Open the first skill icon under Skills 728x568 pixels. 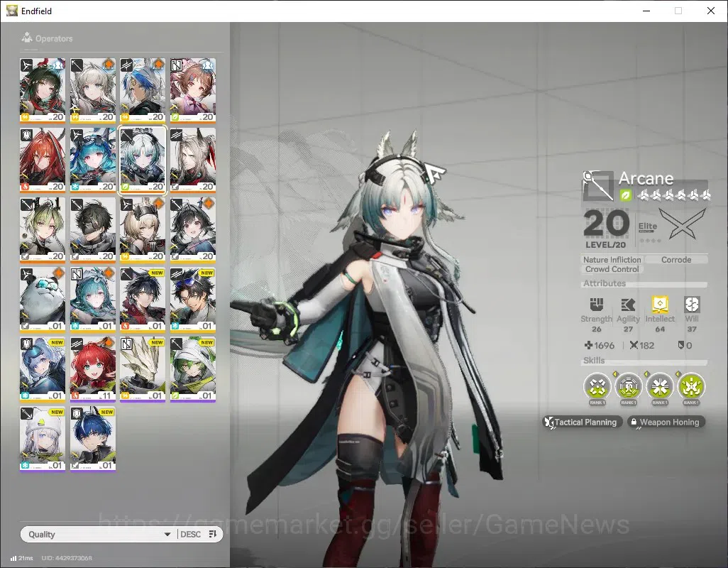[x=597, y=386]
